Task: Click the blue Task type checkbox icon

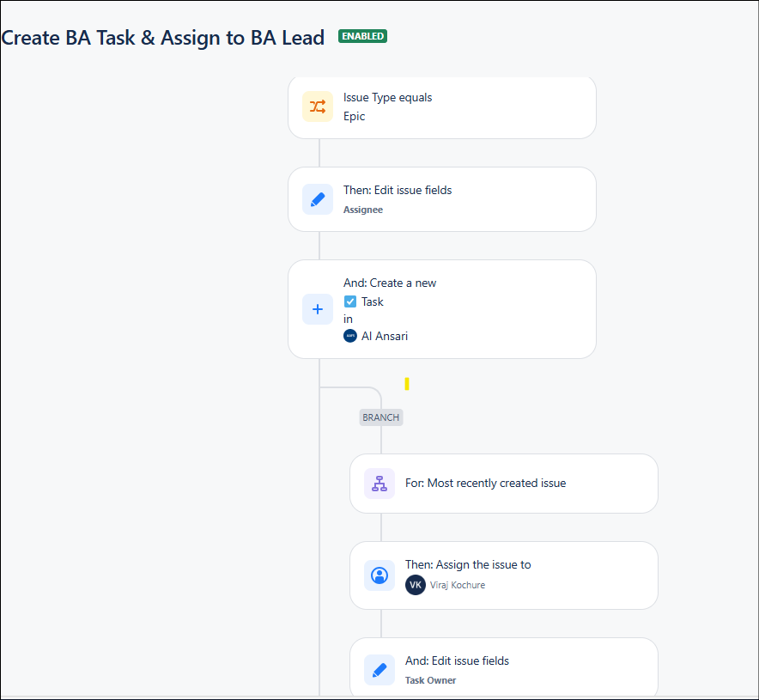Action: pyautogui.click(x=350, y=301)
